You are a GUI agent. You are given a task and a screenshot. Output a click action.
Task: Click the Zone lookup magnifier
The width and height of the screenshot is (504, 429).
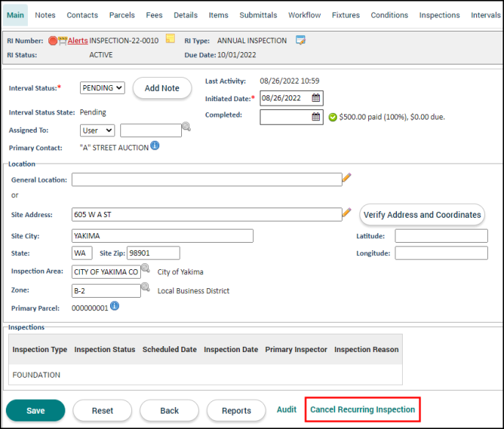click(145, 287)
